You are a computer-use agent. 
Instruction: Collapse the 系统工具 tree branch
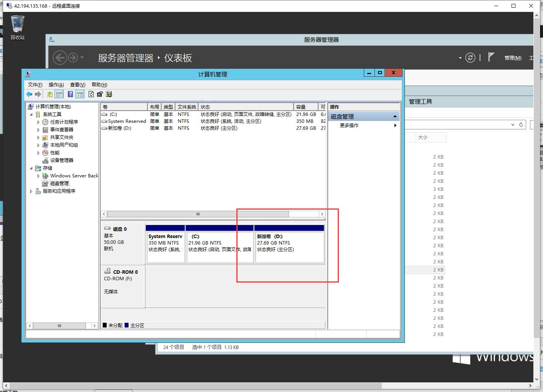(x=31, y=114)
